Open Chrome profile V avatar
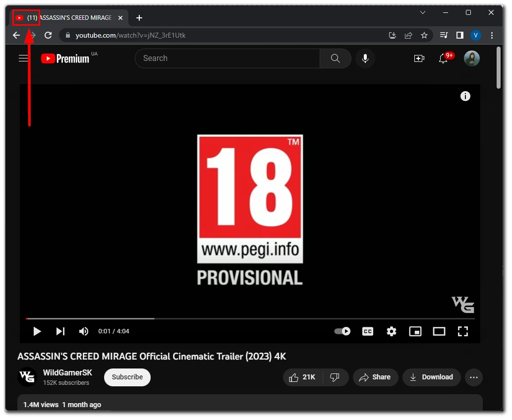The height and width of the screenshot is (420, 512). pos(476,35)
